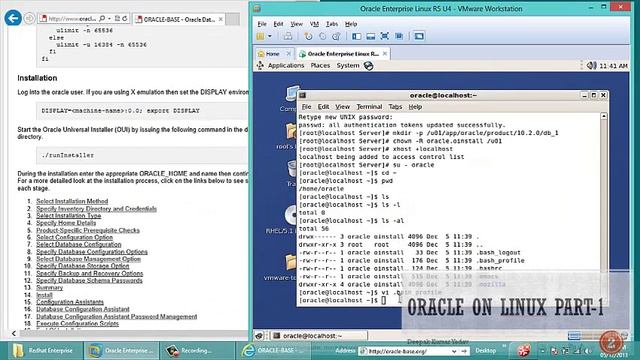This screenshot has height=360, width=640.
Task: Close the ORACLE-BASE browser tab
Action: pos(221,19)
